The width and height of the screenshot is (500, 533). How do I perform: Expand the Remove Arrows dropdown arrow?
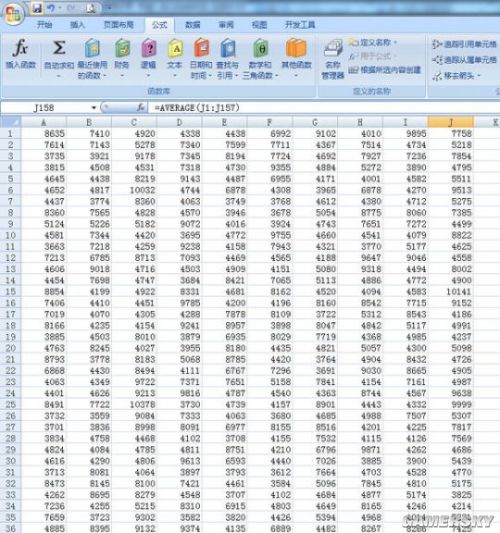tap(479, 75)
